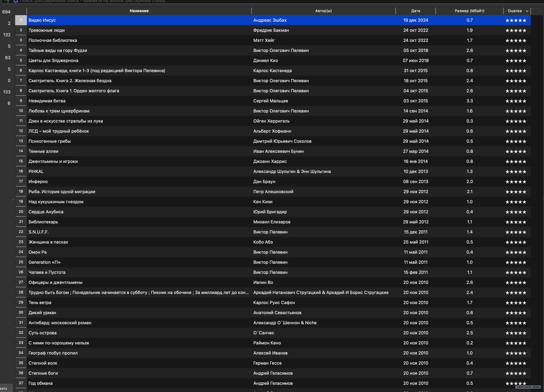Select the book Офицеры и джентльмены
This screenshot has height=392, width=544.
tap(55, 282)
